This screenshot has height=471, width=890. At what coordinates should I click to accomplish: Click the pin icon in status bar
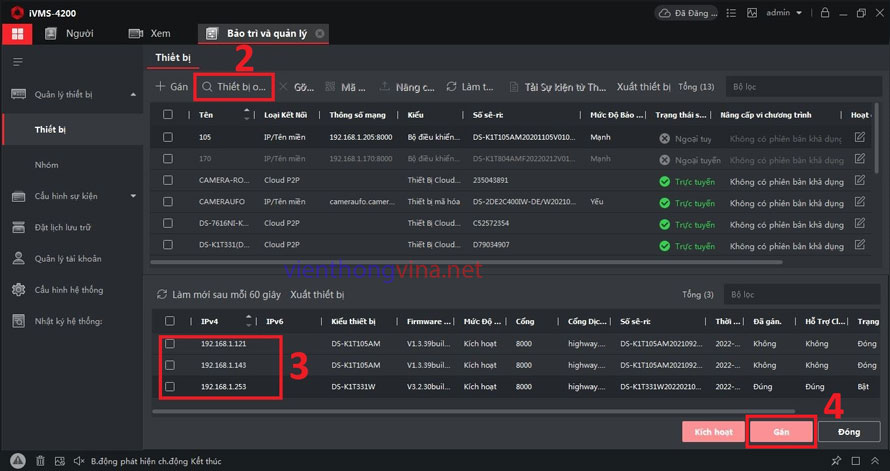click(835, 461)
